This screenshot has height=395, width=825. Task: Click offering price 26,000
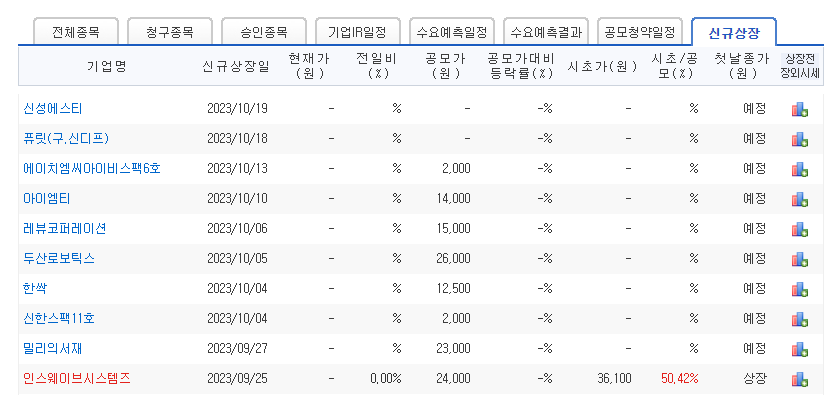click(x=453, y=259)
